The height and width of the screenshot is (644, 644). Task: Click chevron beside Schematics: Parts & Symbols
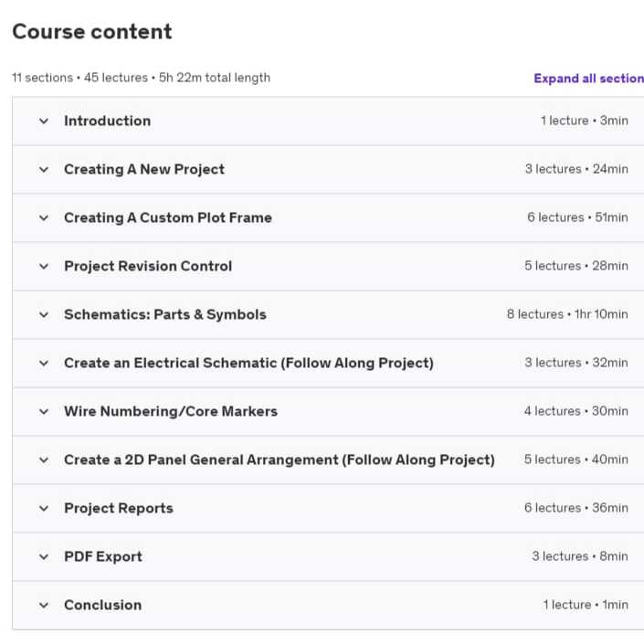[x=44, y=314]
